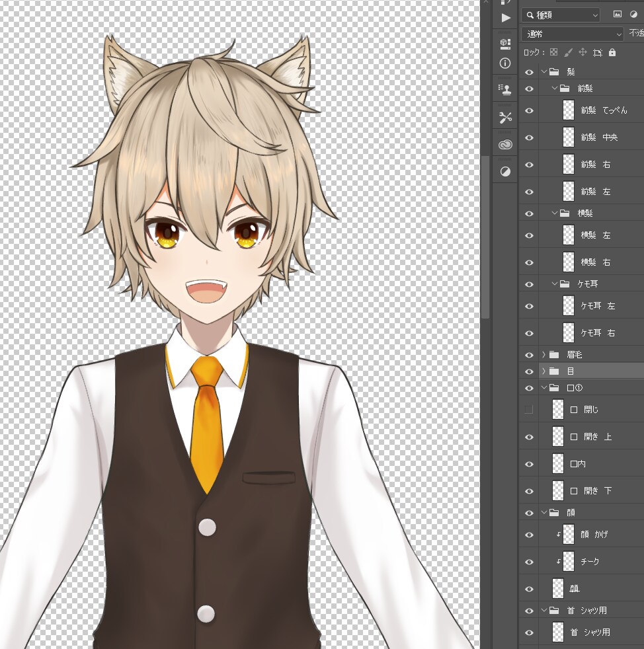This screenshot has width=644, height=649.
Task: Open the Libraries/3D panel icon
Action: tap(505, 44)
